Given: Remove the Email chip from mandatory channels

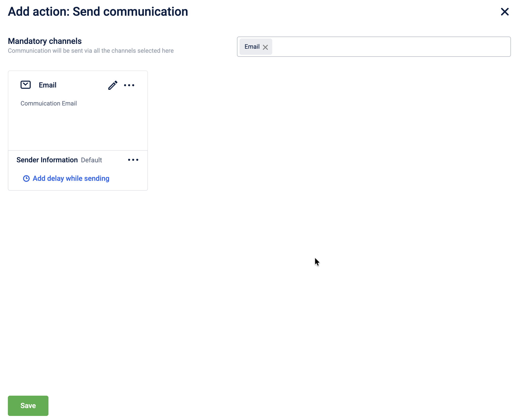Looking at the screenshot, I should [x=265, y=47].
